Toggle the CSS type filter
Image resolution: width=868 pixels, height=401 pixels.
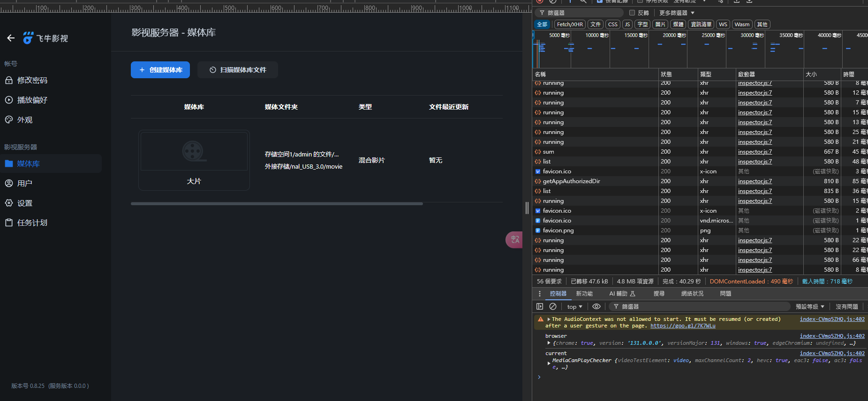coord(613,24)
